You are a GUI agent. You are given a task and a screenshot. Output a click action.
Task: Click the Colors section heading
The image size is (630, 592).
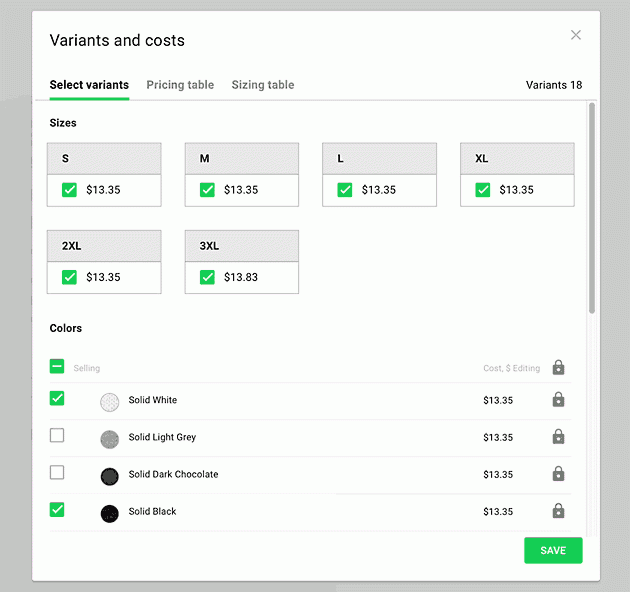(65, 328)
